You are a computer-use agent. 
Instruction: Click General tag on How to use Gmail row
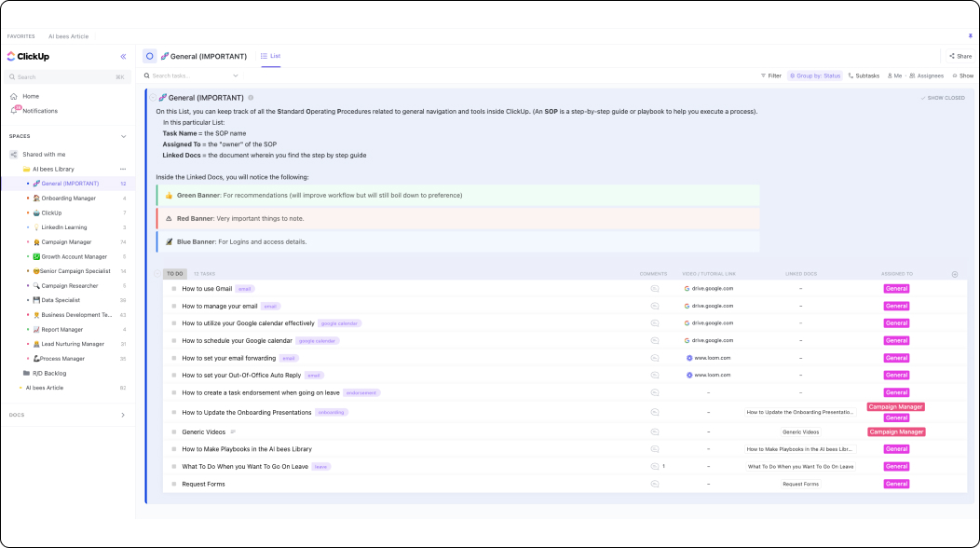(896, 289)
